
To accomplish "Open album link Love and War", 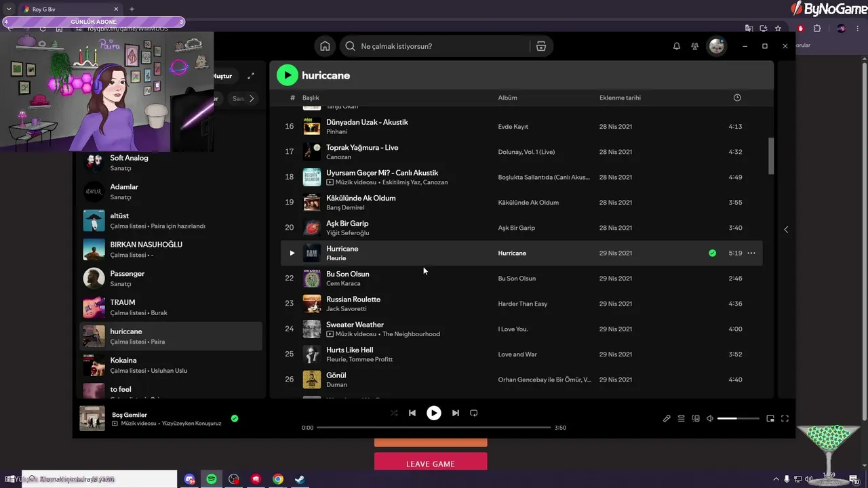I will tap(517, 354).
